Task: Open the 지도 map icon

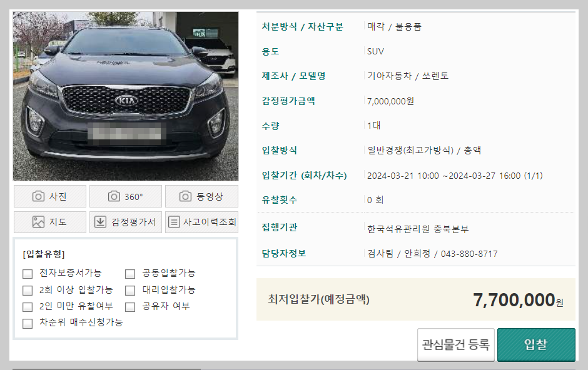Action: (39, 222)
